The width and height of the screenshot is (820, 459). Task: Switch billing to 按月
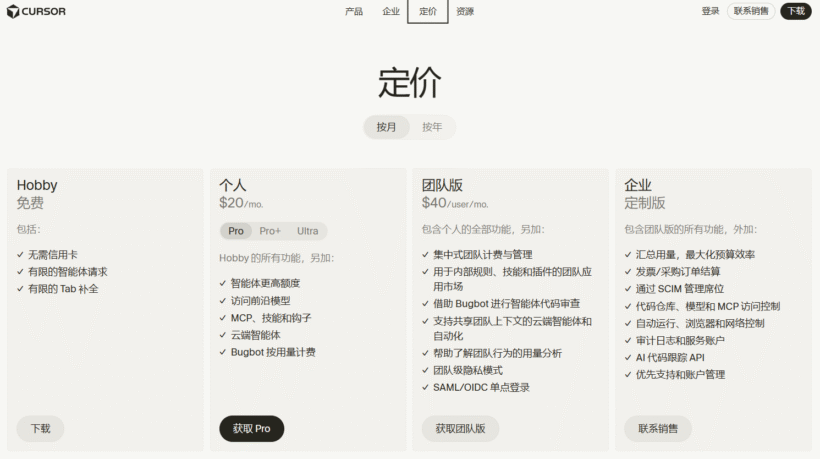click(x=386, y=127)
